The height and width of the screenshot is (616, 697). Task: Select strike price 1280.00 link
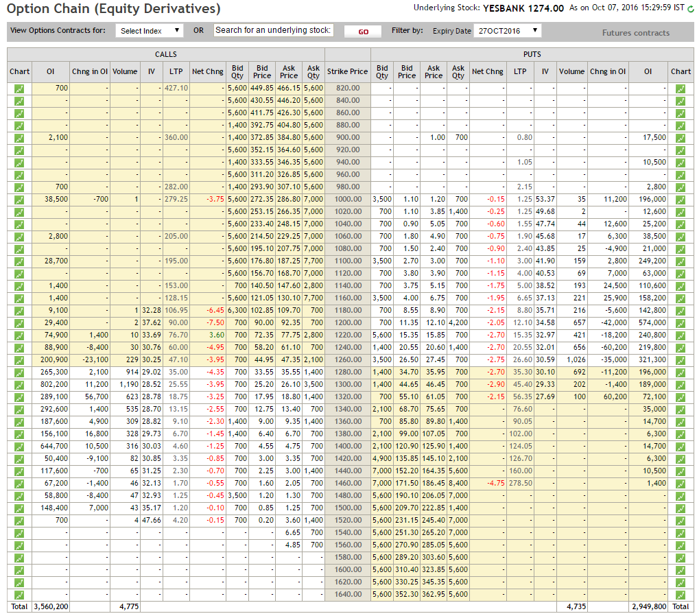click(348, 372)
